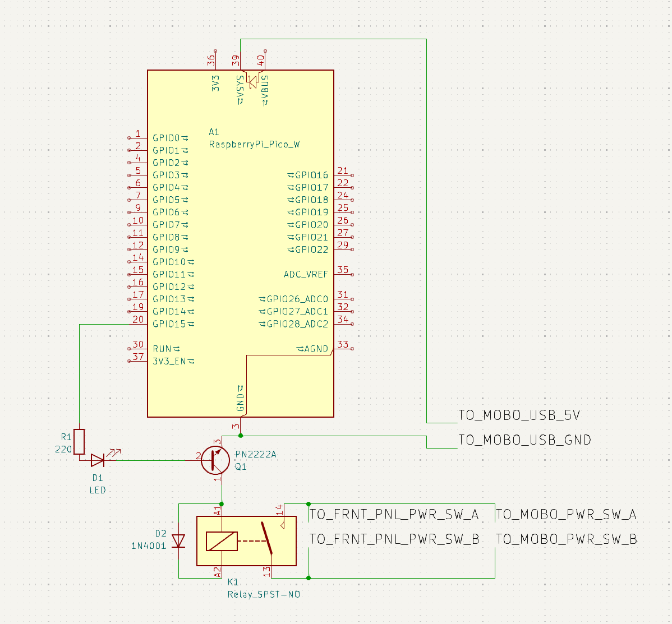672x624 pixels.
Task: Click the 3V3_EN pin name
Action: pyautogui.click(x=170, y=362)
